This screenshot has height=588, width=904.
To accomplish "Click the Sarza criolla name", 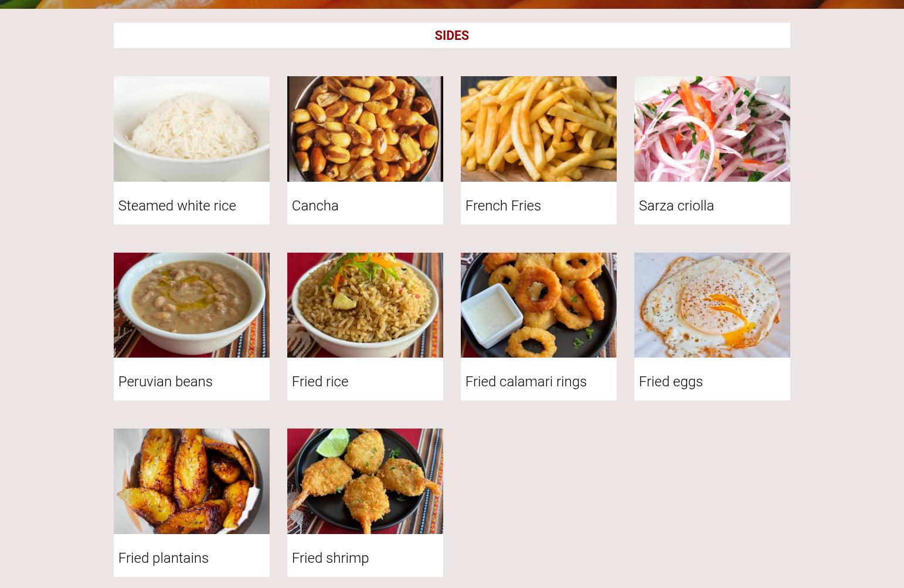I will (677, 206).
